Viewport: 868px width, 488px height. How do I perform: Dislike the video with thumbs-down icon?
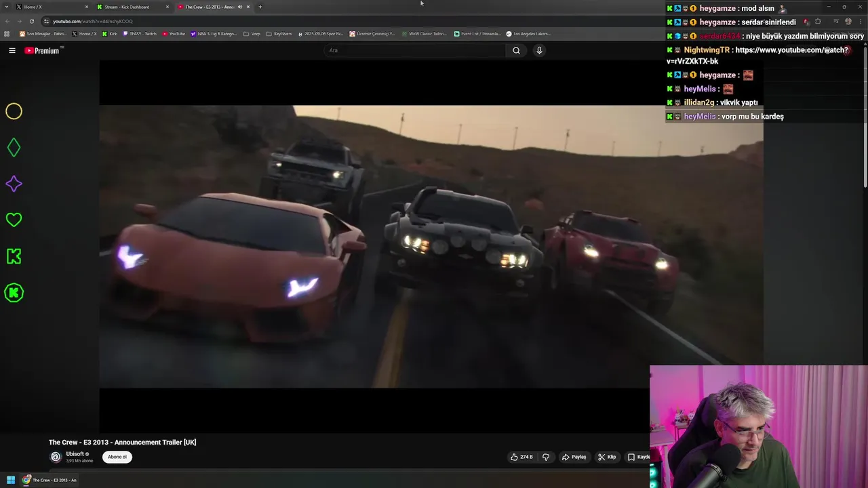coord(546,457)
